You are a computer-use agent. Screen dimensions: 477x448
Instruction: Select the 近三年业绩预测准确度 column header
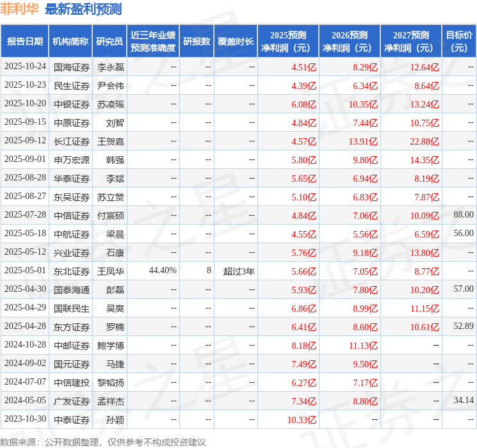(153, 42)
